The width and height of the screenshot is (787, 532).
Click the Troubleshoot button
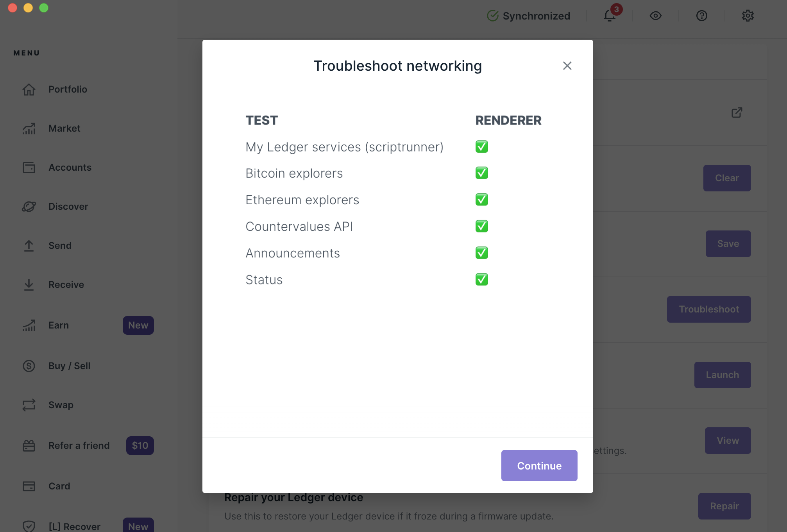click(708, 309)
